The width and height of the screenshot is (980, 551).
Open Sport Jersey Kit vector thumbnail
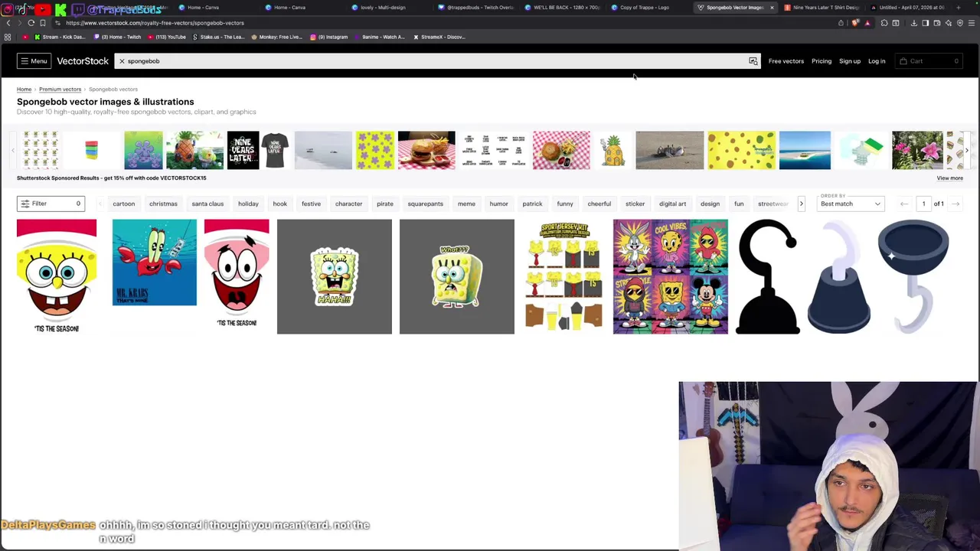(x=563, y=276)
